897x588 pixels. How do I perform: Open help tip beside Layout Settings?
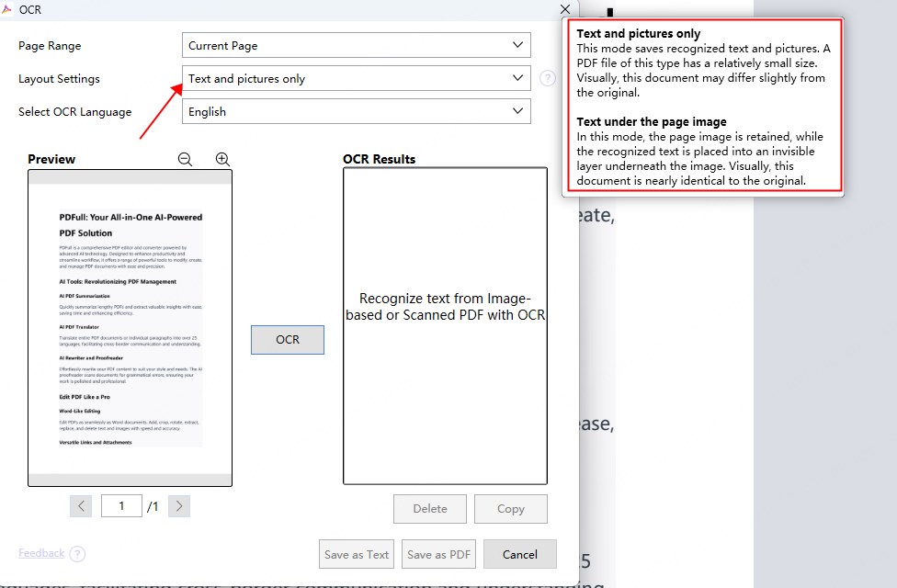(548, 78)
